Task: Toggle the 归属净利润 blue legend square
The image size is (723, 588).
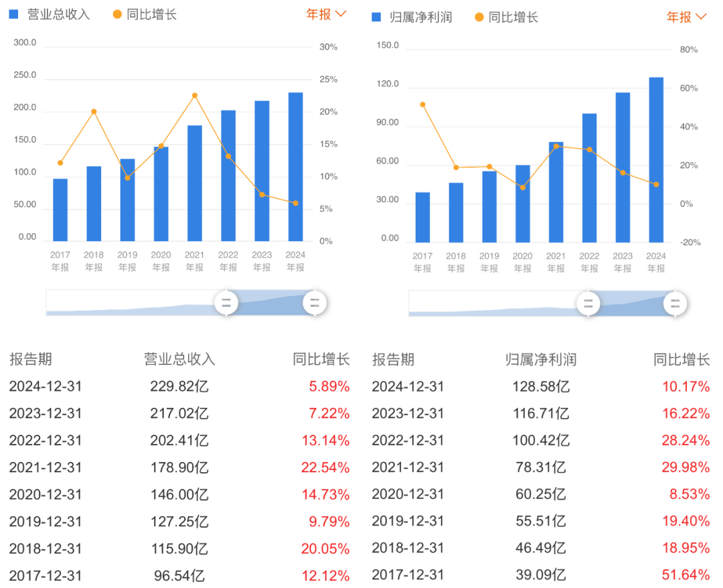Action: 376,17
